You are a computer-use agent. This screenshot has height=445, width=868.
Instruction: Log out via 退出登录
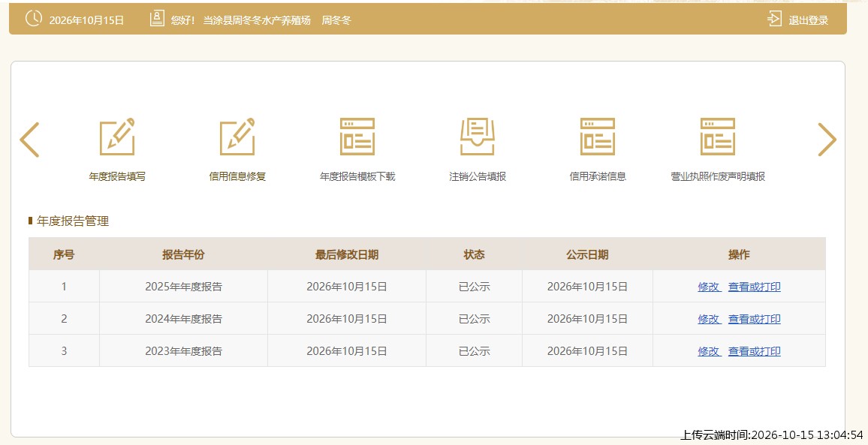click(x=808, y=20)
